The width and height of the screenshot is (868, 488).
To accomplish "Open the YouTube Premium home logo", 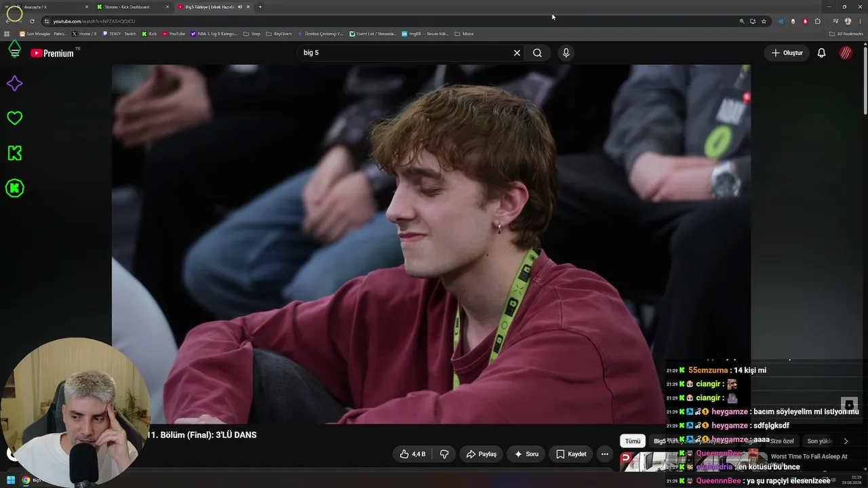I will click(52, 53).
